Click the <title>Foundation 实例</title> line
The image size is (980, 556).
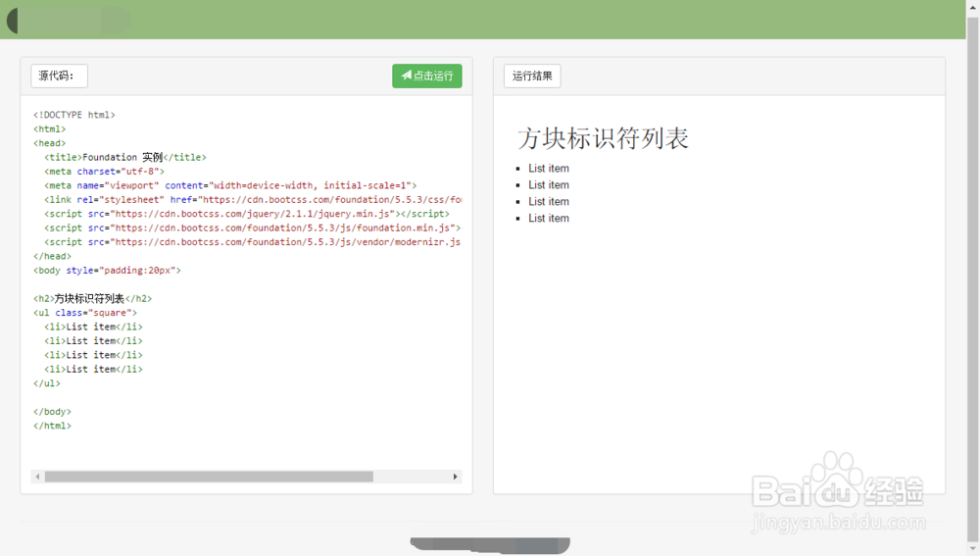pyautogui.click(x=125, y=157)
